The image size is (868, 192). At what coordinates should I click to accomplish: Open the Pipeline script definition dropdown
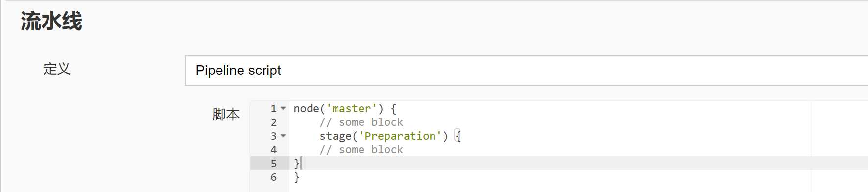click(526, 71)
